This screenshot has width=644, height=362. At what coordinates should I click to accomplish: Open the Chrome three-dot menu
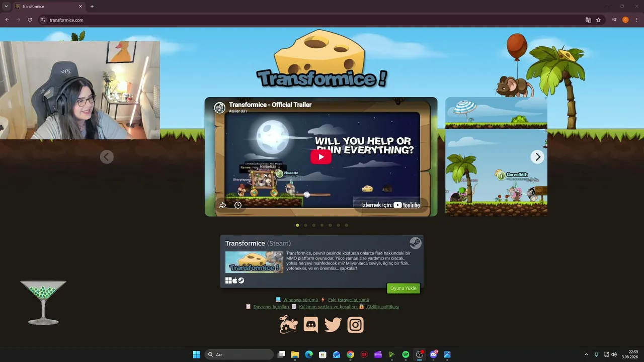tap(637, 20)
